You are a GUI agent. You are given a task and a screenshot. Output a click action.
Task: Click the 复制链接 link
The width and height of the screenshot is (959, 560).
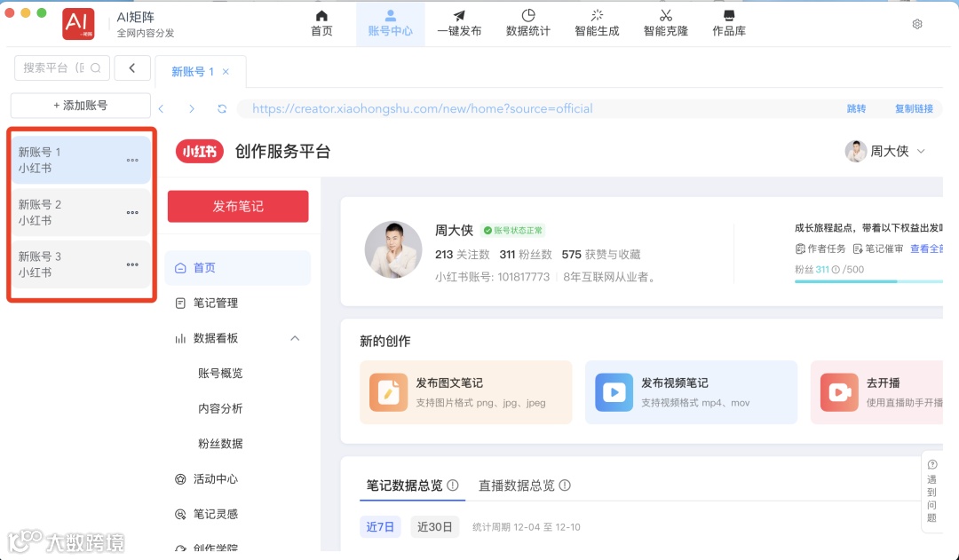(914, 109)
